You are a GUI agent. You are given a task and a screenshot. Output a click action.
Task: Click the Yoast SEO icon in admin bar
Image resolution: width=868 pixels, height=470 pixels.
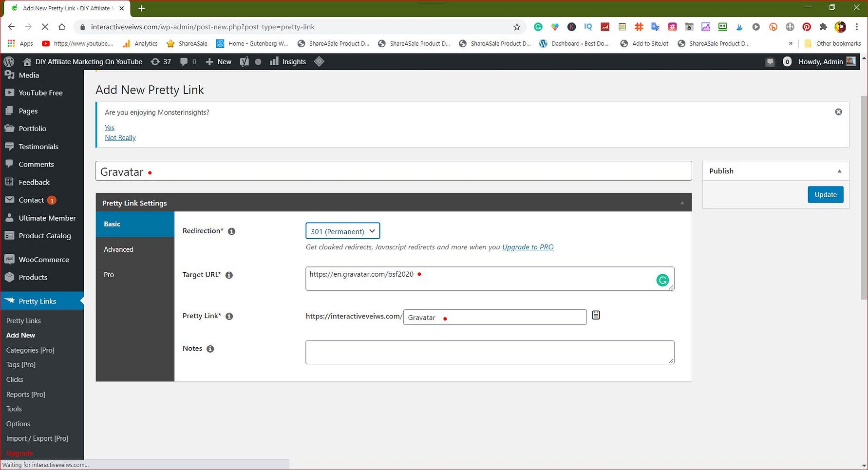tap(245, 62)
